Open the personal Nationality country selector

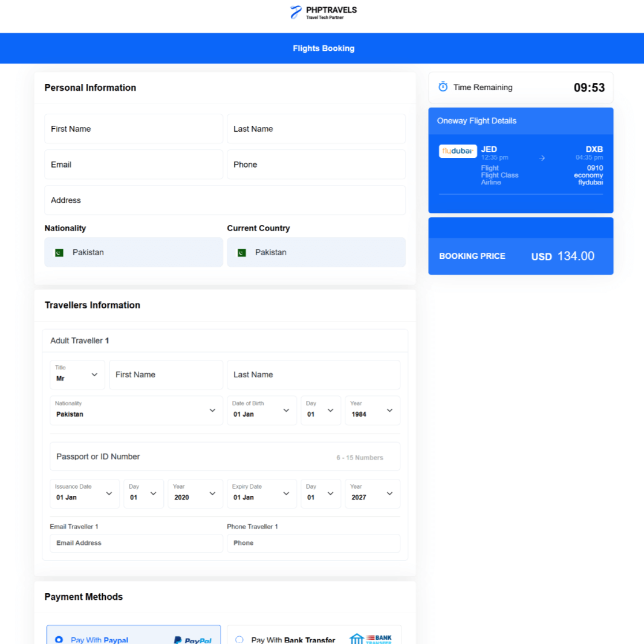click(134, 252)
